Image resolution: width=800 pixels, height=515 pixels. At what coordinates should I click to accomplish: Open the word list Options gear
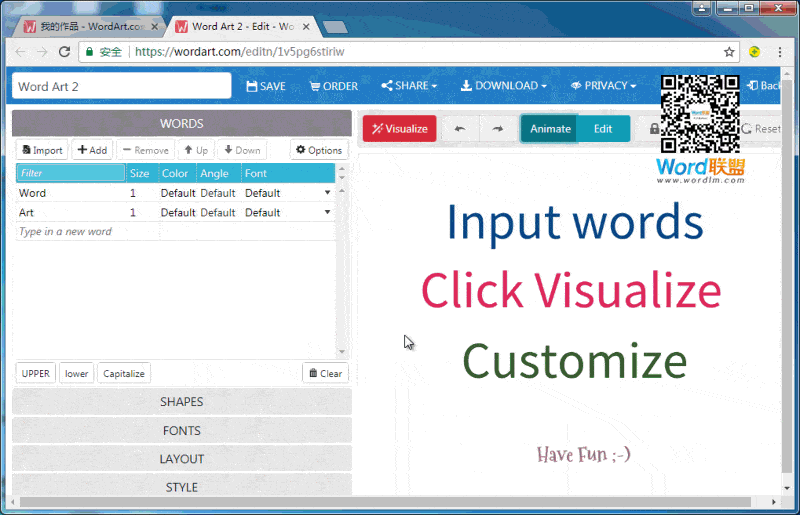coord(319,150)
